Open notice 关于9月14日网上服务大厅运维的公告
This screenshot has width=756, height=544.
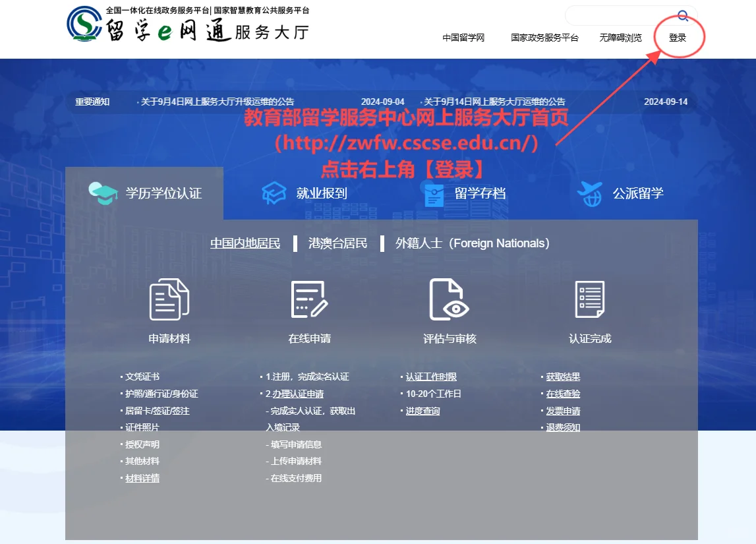[x=494, y=102]
